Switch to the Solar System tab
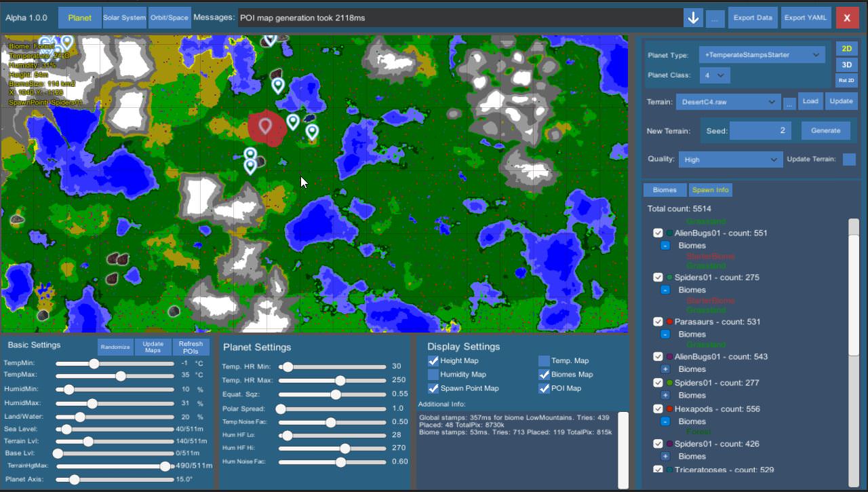868x492 pixels. (125, 18)
